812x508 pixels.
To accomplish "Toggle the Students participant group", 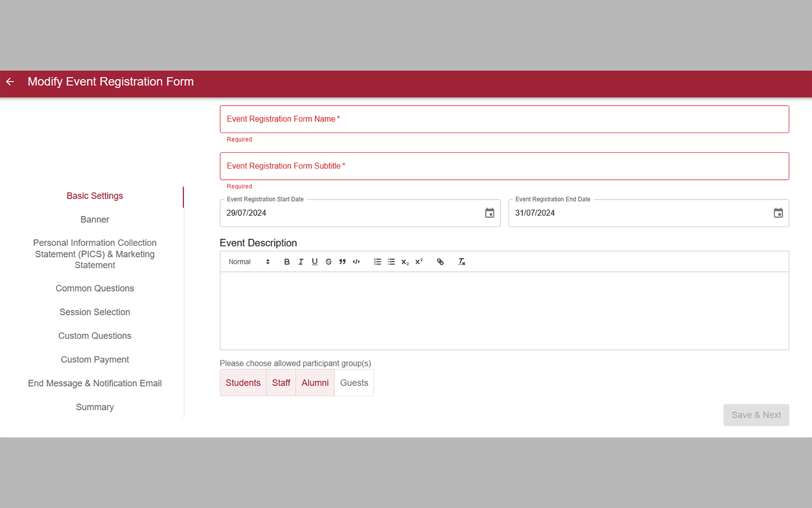I will tap(243, 383).
